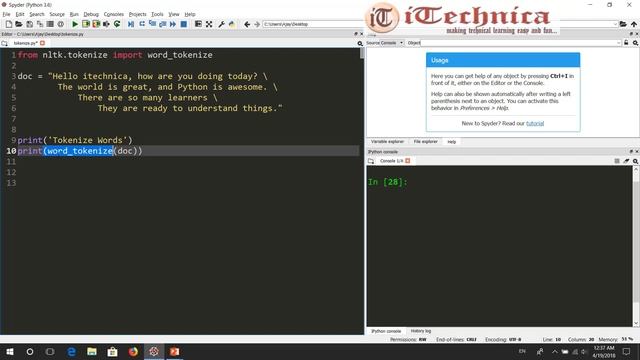
Task: Expand the working directory path dropdown
Action: click(615, 24)
